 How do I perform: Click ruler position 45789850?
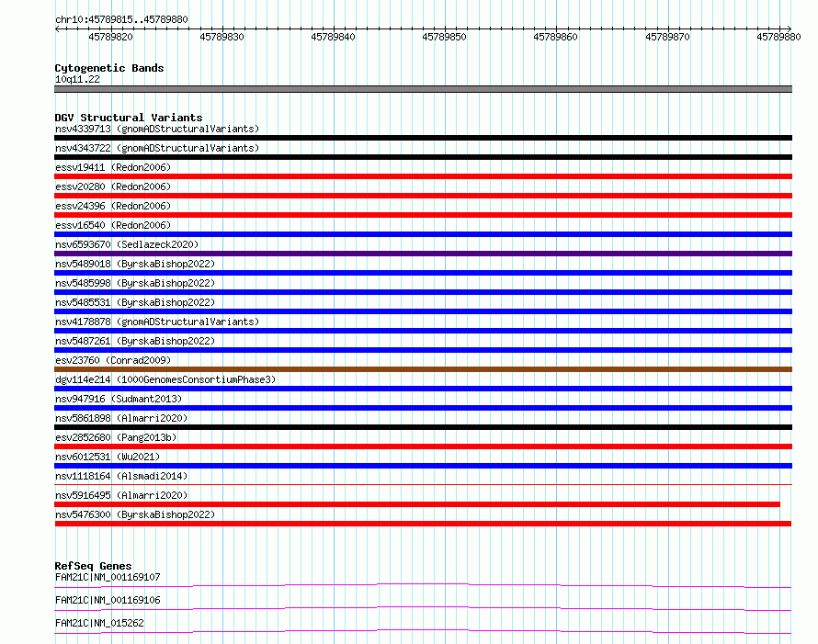(444, 37)
